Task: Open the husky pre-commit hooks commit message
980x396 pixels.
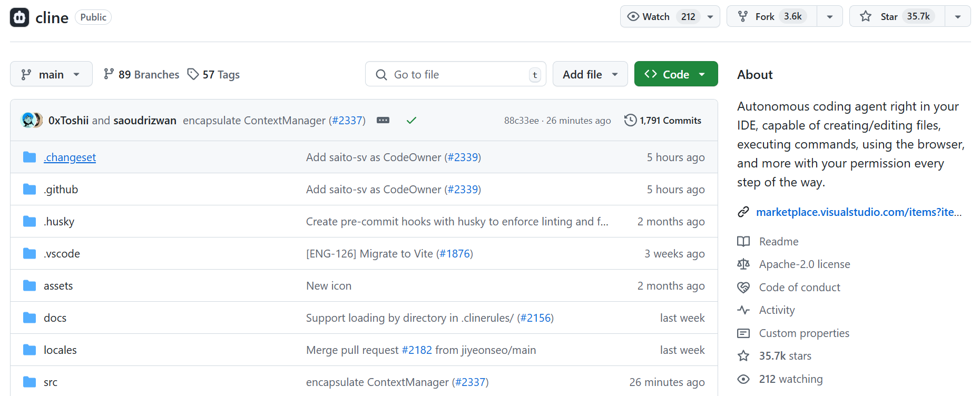Action: (x=457, y=222)
